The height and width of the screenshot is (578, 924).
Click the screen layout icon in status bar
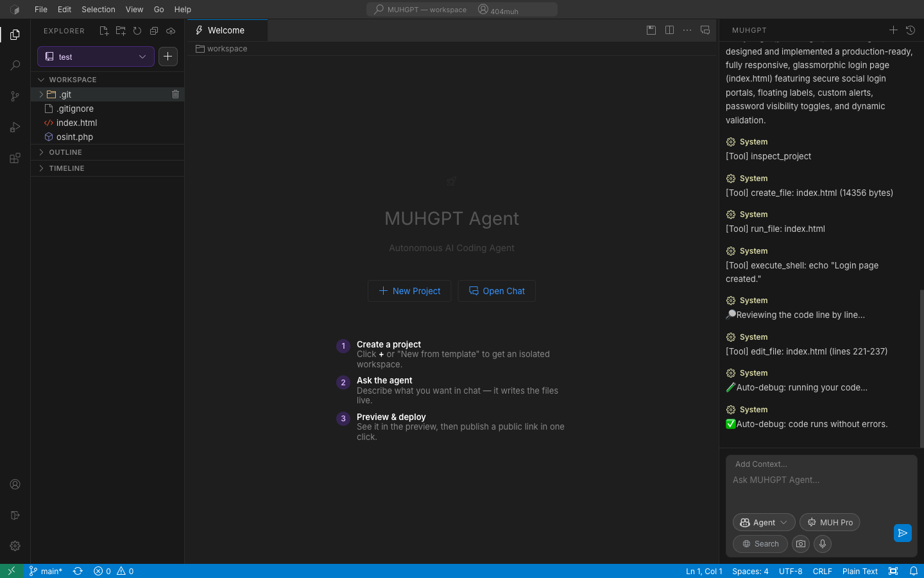point(893,571)
